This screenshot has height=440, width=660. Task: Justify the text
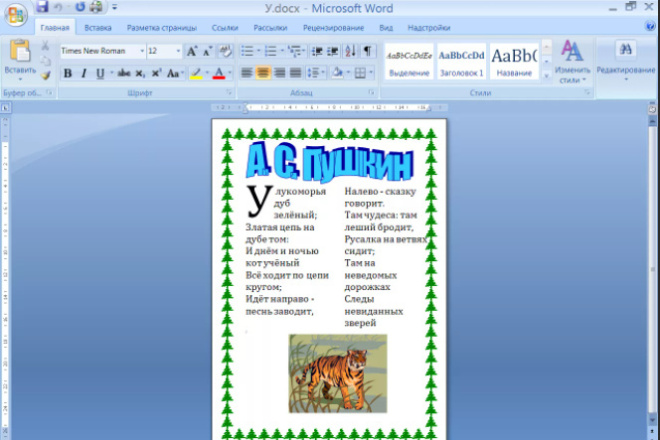pyautogui.click(x=295, y=73)
